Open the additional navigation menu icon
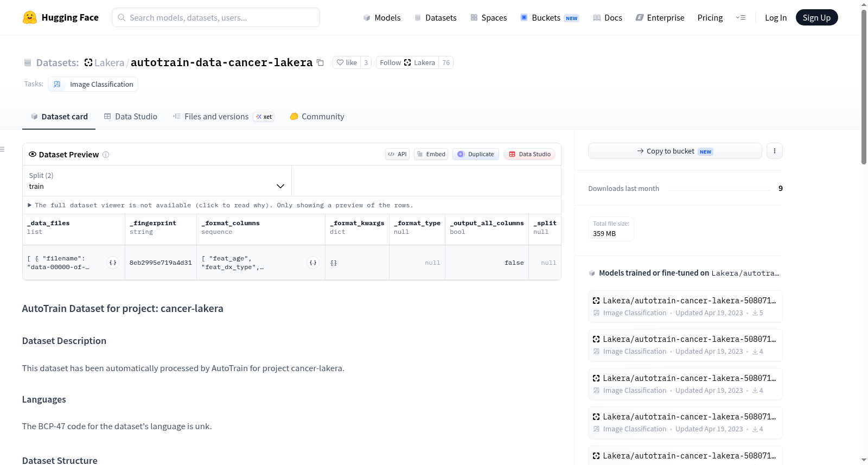The width and height of the screenshot is (868, 465). coord(741,17)
